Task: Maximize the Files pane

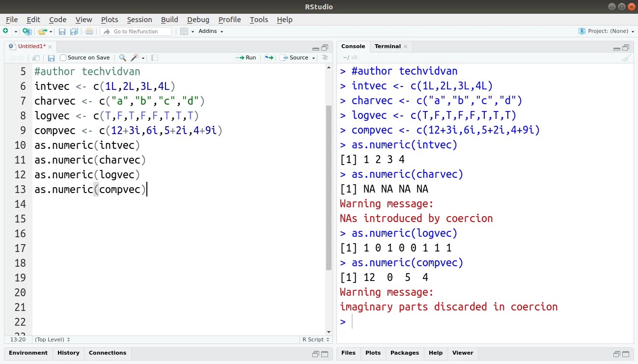Action: 626,354
